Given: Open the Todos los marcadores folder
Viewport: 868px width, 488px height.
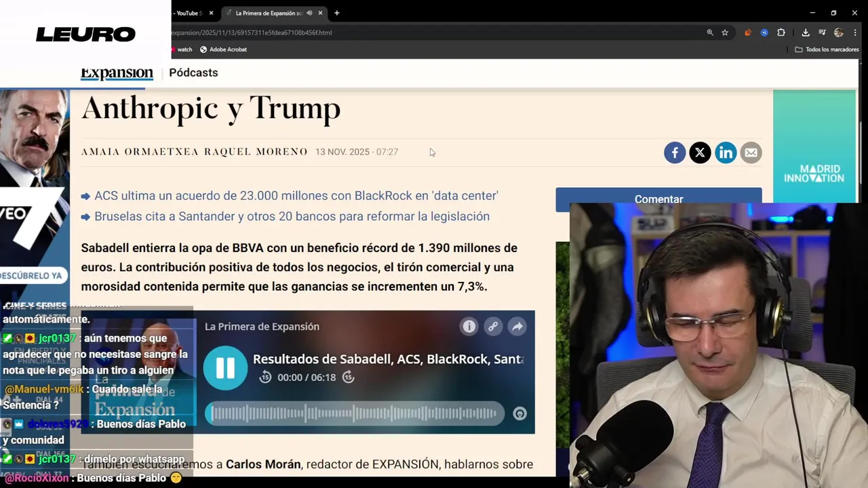Looking at the screenshot, I should coord(827,49).
